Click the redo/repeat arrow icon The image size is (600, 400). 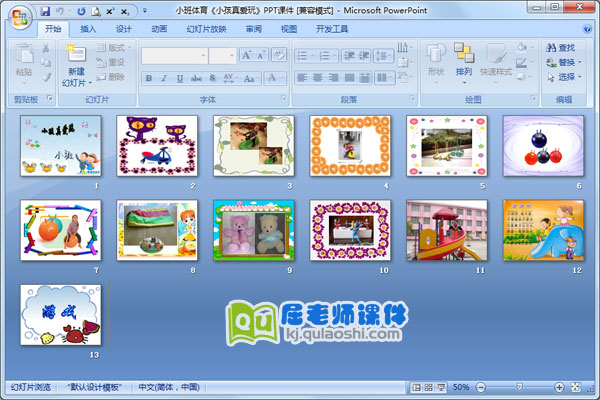81,11
